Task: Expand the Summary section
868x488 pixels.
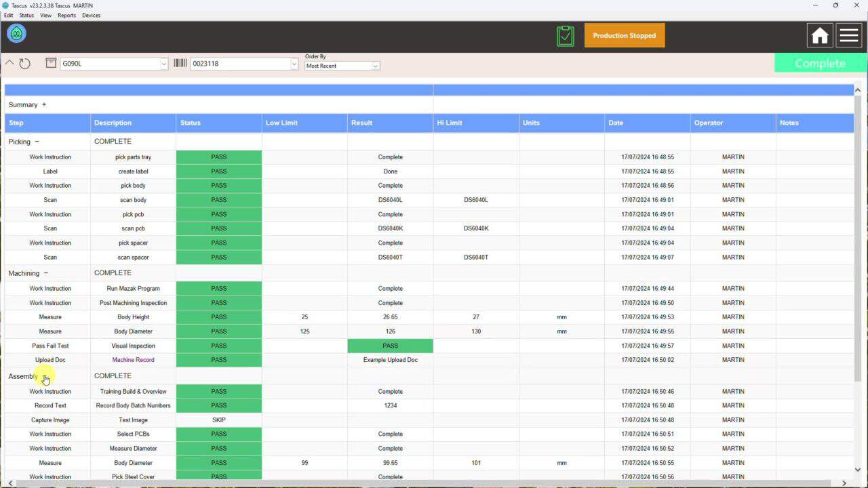Action: 44,104
